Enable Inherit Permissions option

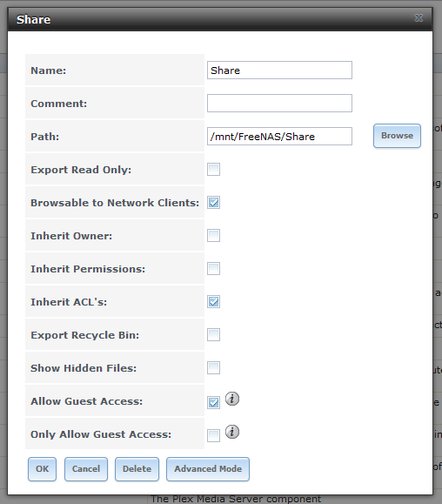point(214,269)
